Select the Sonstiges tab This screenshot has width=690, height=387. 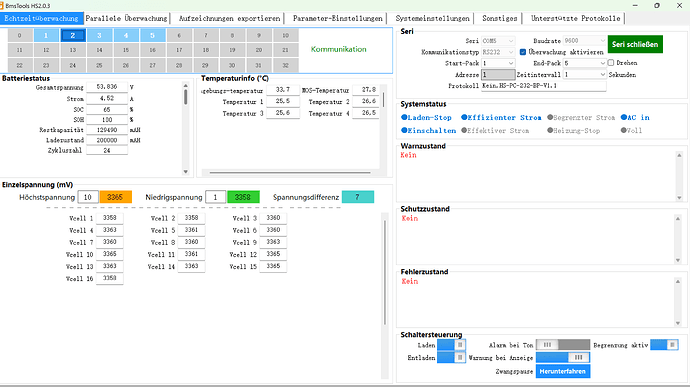pyautogui.click(x=499, y=18)
